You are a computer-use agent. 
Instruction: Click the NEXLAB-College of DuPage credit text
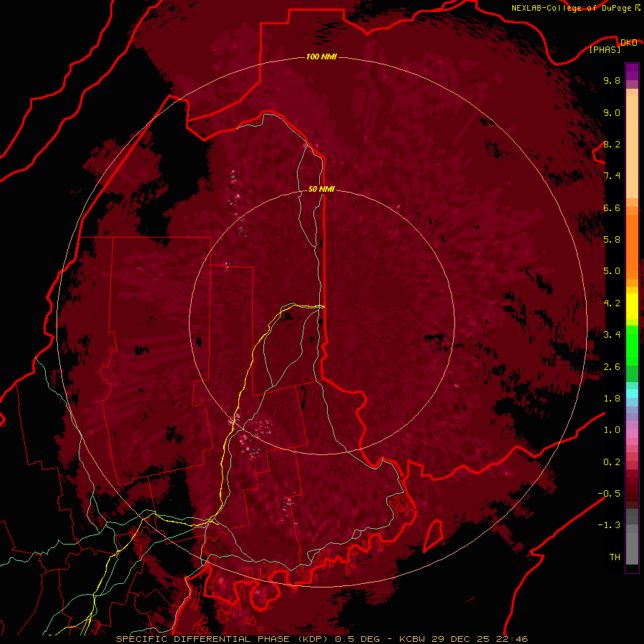click(x=571, y=8)
